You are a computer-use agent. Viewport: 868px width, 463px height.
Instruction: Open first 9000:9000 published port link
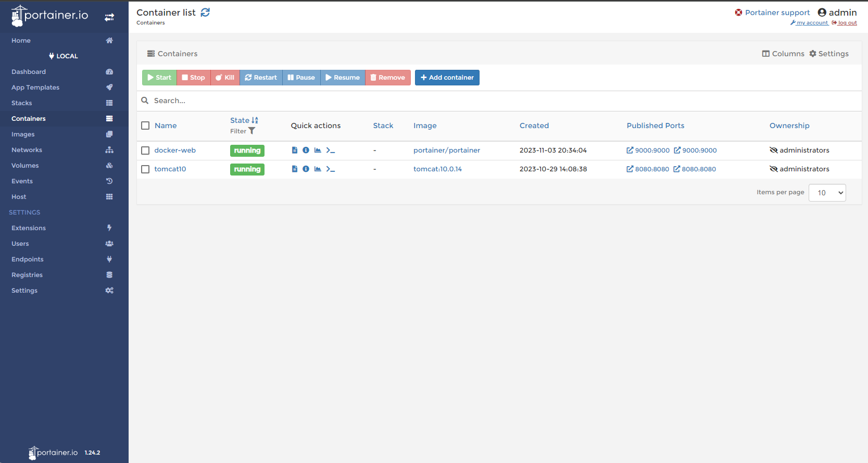648,150
